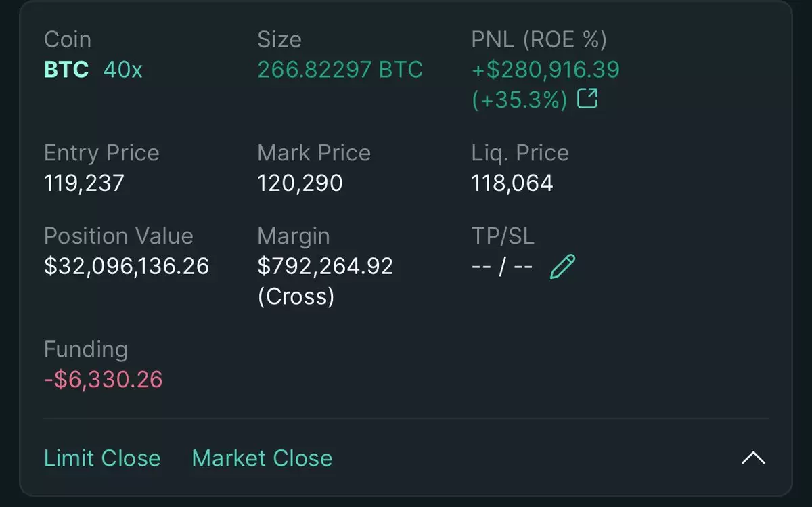Click the (+35.3%) ROE percentage
The height and width of the screenshot is (507, 812).
pyautogui.click(x=519, y=100)
